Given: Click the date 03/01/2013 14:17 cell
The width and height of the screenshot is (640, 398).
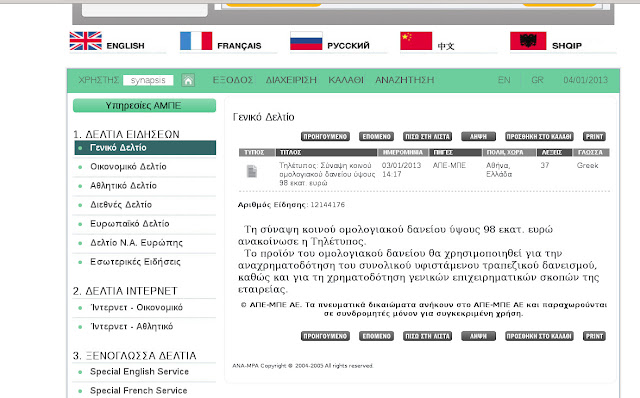Looking at the screenshot, I should [401, 170].
